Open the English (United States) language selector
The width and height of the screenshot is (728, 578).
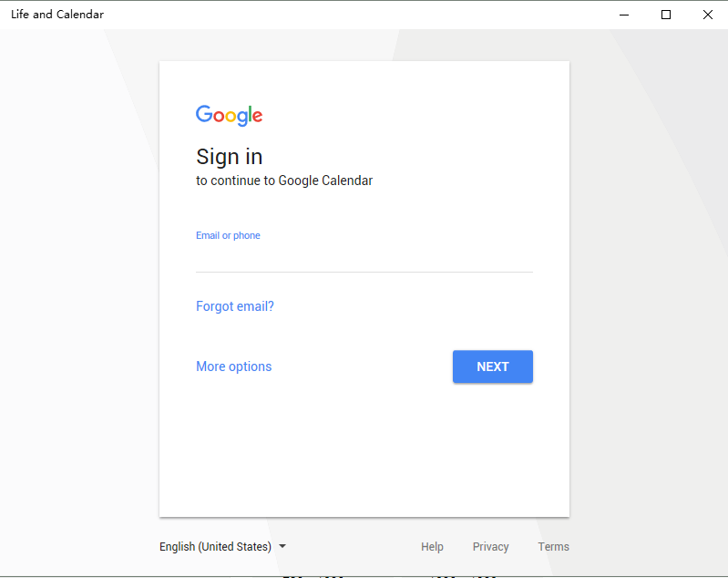216,547
